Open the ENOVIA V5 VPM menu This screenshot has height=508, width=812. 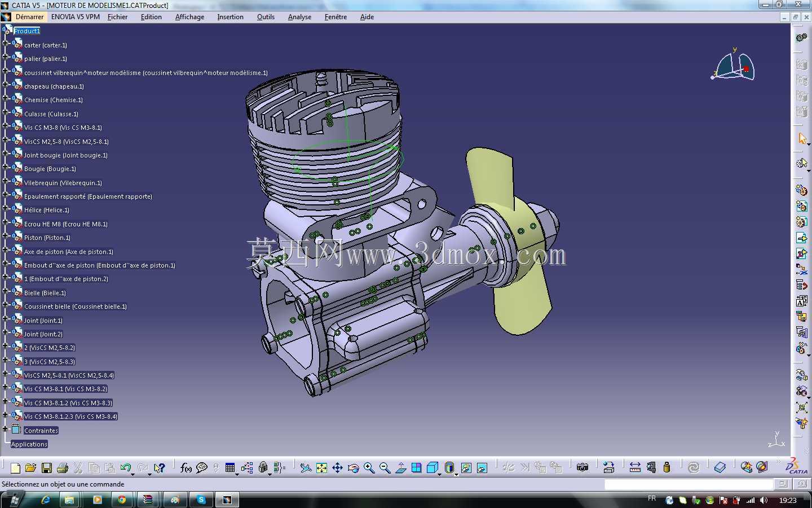tap(76, 17)
